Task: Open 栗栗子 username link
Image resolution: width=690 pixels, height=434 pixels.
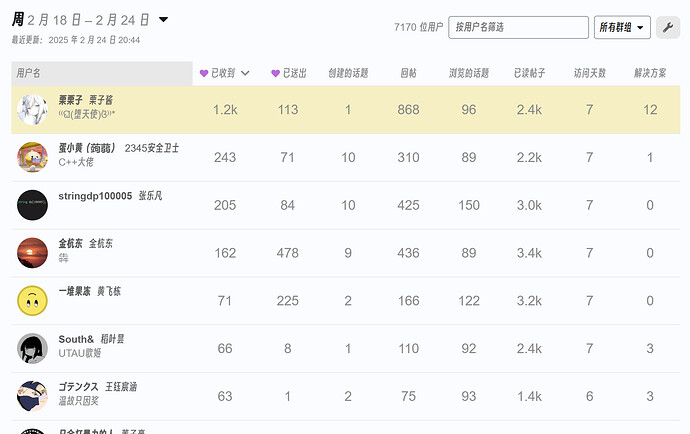Action: [70, 100]
